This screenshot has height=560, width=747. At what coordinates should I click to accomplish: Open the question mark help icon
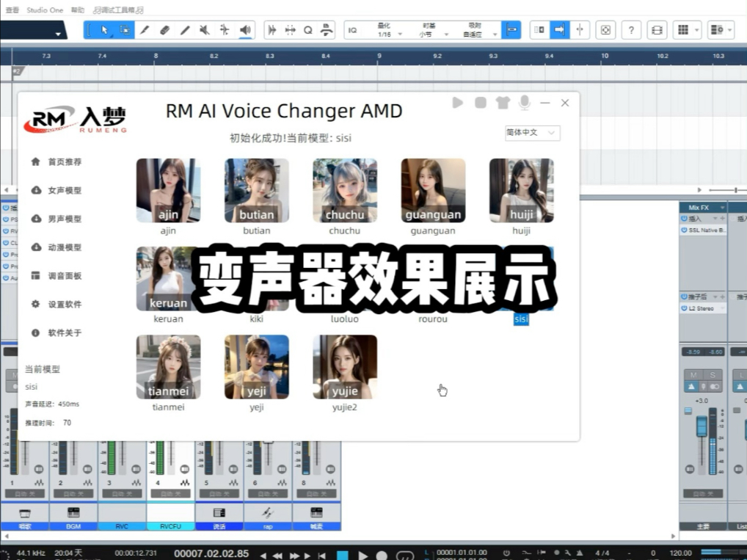pos(631,30)
